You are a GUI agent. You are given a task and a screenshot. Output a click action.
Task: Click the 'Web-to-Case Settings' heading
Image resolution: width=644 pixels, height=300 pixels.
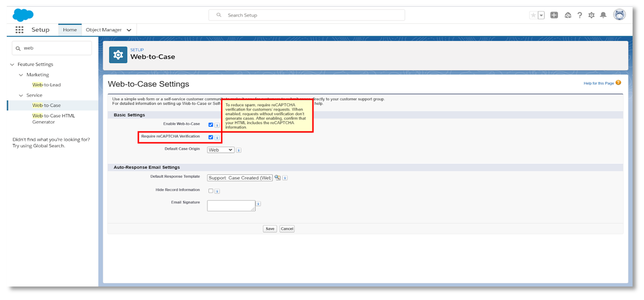(x=149, y=84)
